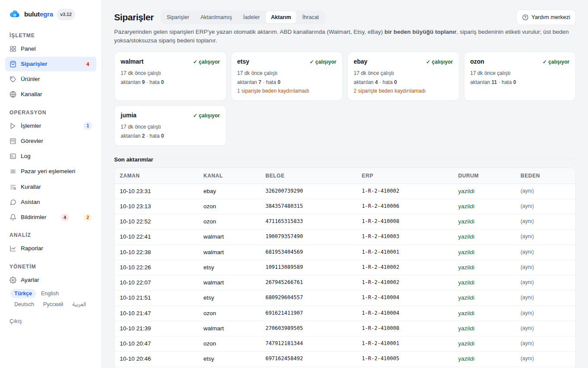Click the Çıkış logout link
Image resolution: width=588 pixels, height=368 pixels.
click(x=16, y=321)
